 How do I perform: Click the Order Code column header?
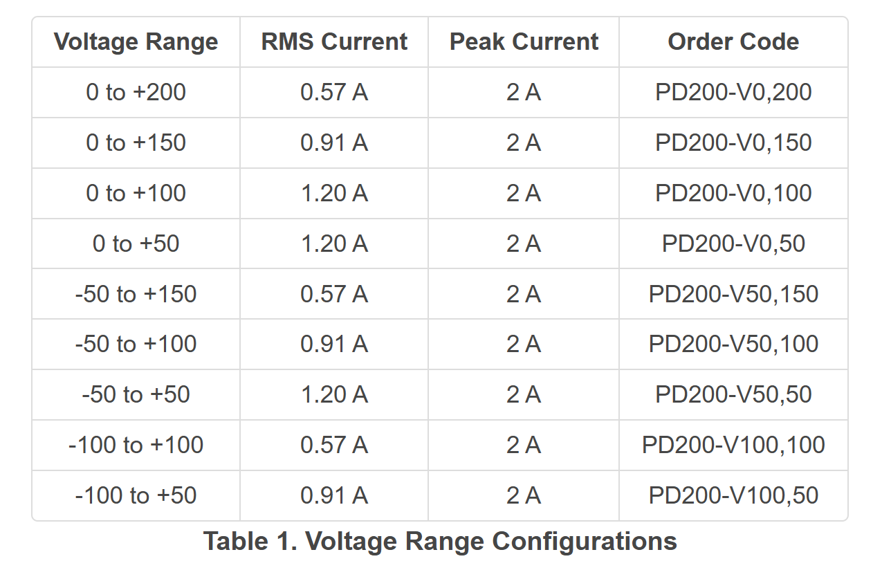[733, 42]
